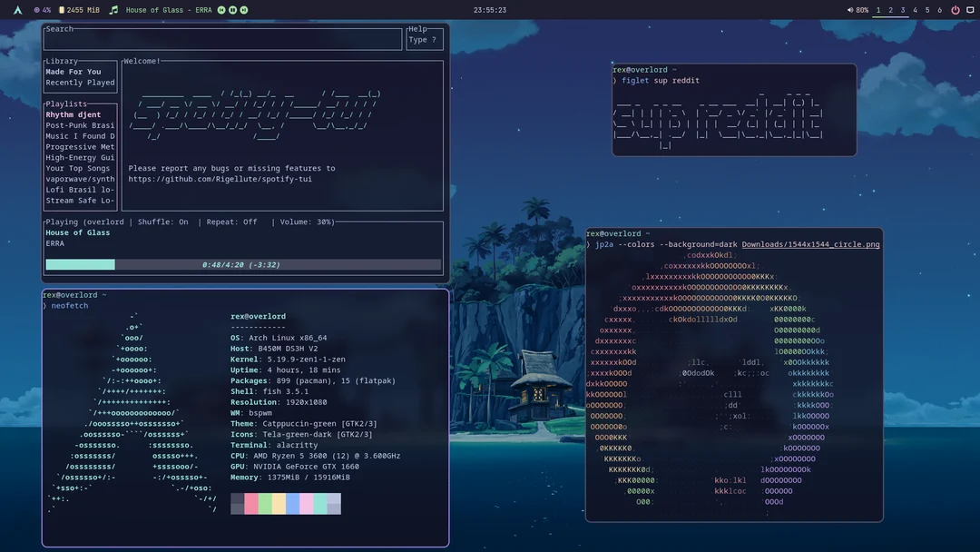Image resolution: width=980 pixels, height=552 pixels.
Task: Click the next-track icon in the top bar
Action: (243, 9)
